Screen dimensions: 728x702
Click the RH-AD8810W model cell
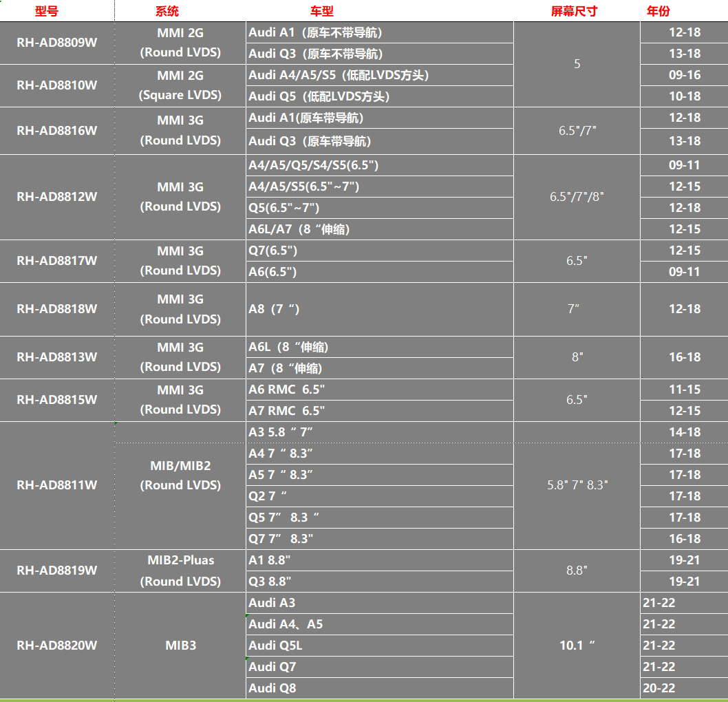click(57, 85)
